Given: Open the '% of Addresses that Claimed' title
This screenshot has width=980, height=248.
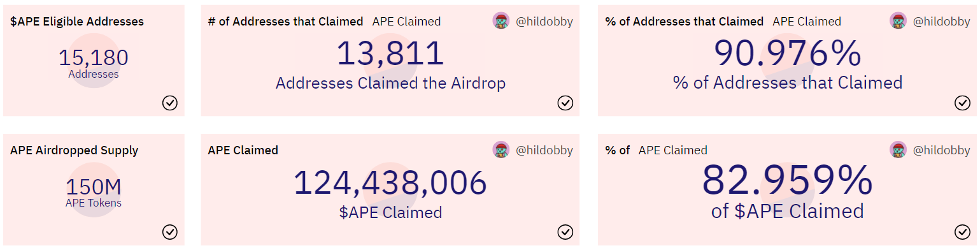Looking at the screenshot, I should pyautogui.click(x=684, y=22).
